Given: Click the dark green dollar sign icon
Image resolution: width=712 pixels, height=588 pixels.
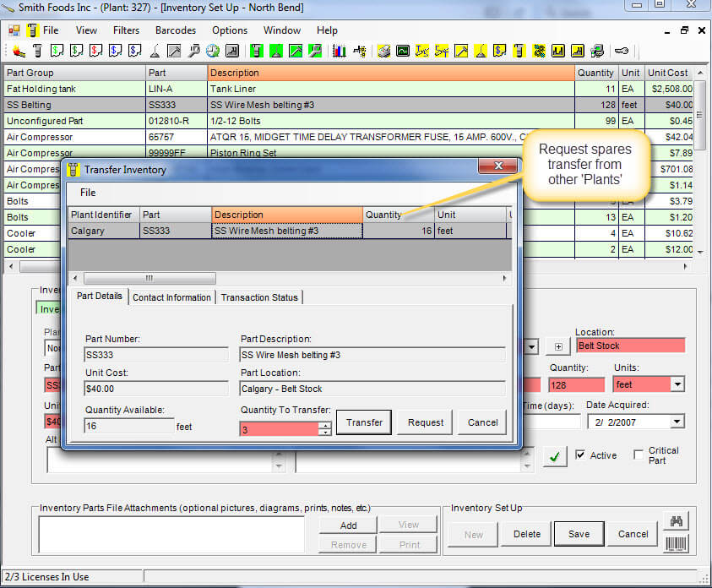Looking at the screenshot, I should [x=76, y=51].
